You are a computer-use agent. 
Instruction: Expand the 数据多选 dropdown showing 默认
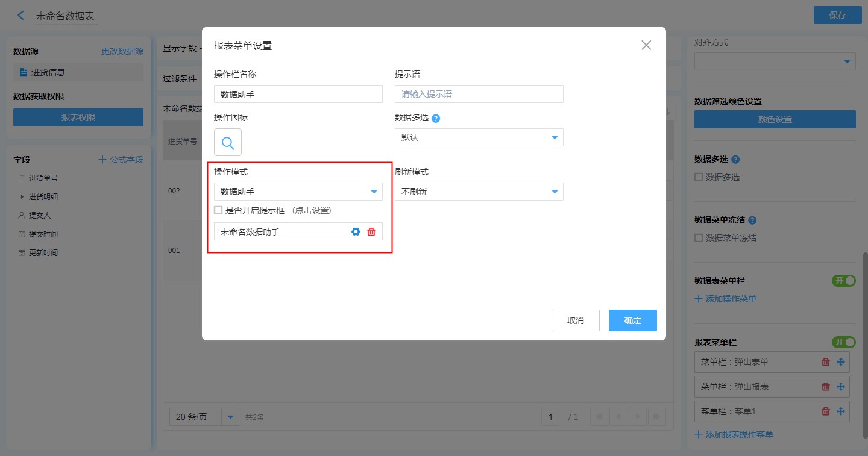point(554,137)
